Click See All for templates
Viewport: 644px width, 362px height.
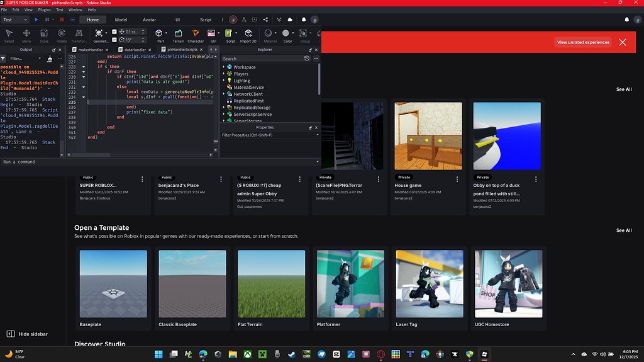624,230
